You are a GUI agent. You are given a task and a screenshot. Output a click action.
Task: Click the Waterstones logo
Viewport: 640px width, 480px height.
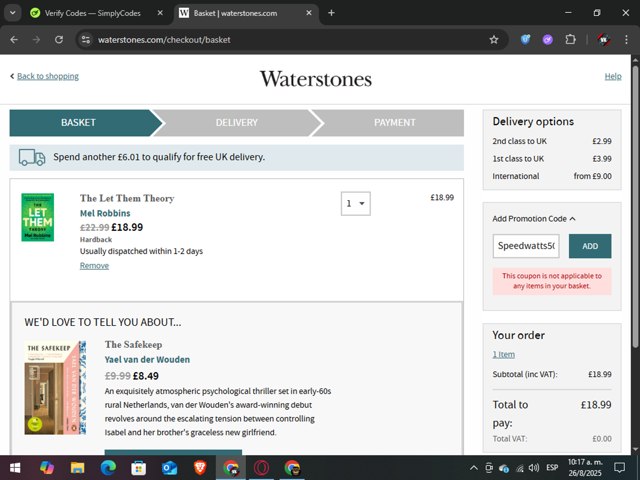pyautogui.click(x=316, y=79)
